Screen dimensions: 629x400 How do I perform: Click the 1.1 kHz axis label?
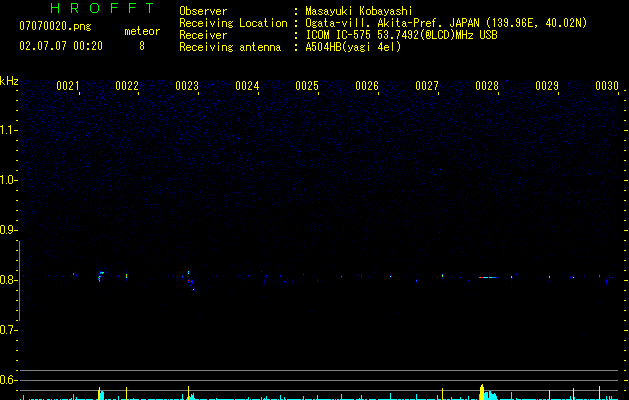click(x=8, y=130)
